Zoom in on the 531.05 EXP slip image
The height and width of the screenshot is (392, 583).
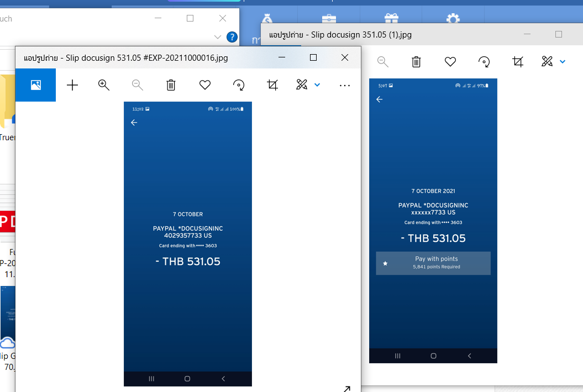[x=104, y=85]
